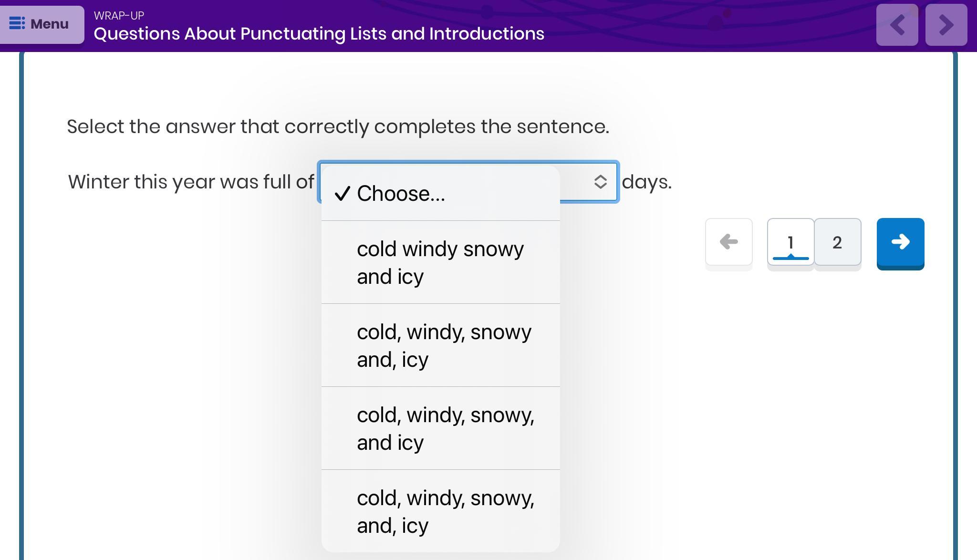Click the instruction text "Select the answer..."

pyautogui.click(x=338, y=127)
